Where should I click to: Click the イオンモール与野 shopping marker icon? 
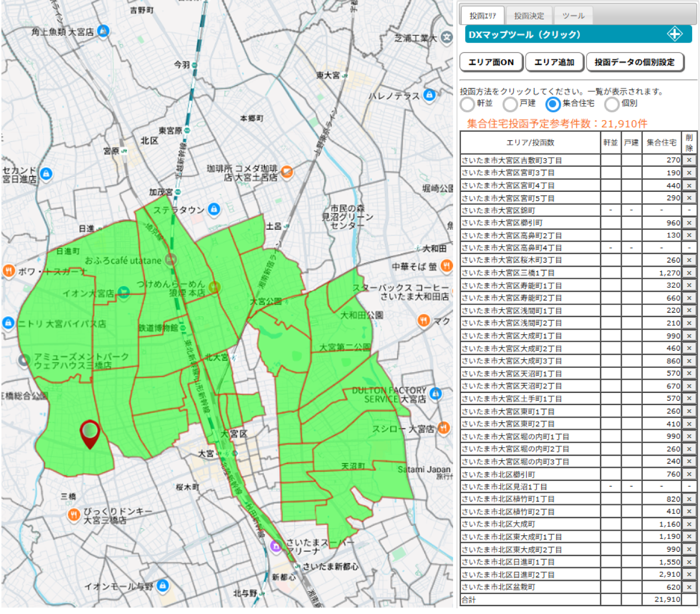(x=163, y=585)
